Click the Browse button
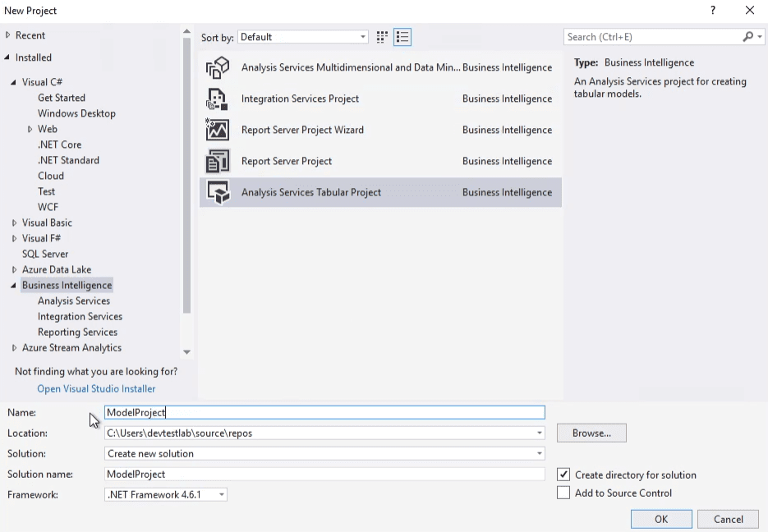Screen dimensions: 768x532 click(x=591, y=433)
